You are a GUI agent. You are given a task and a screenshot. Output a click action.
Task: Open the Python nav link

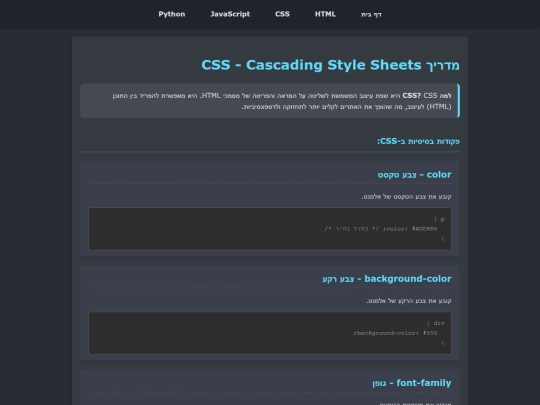click(x=172, y=14)
